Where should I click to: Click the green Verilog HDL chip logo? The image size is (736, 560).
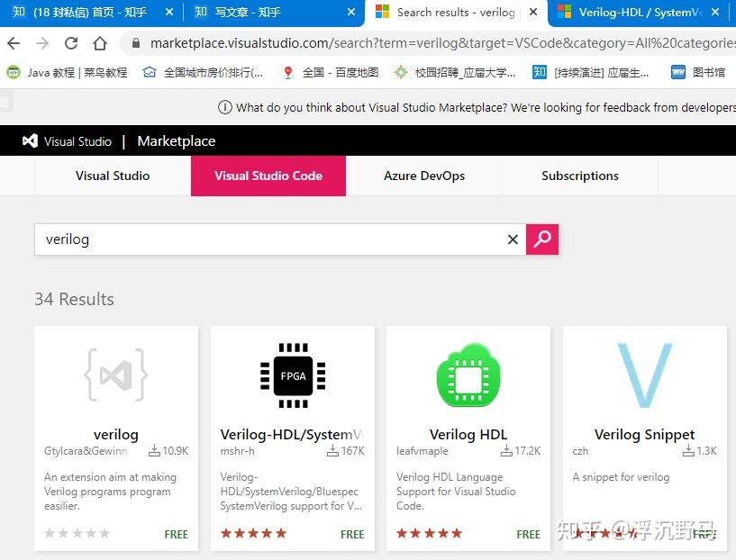coord(468,375)
